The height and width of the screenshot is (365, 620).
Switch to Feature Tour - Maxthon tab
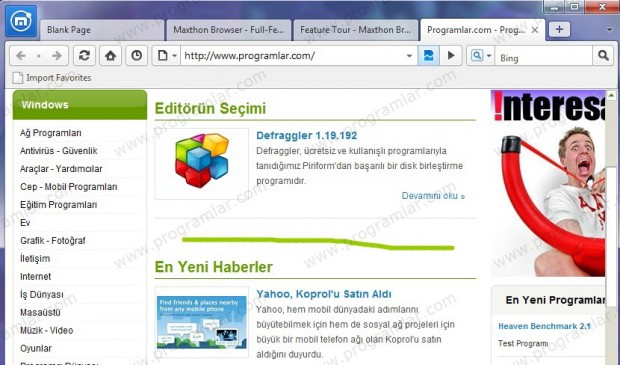pos(355,30)
